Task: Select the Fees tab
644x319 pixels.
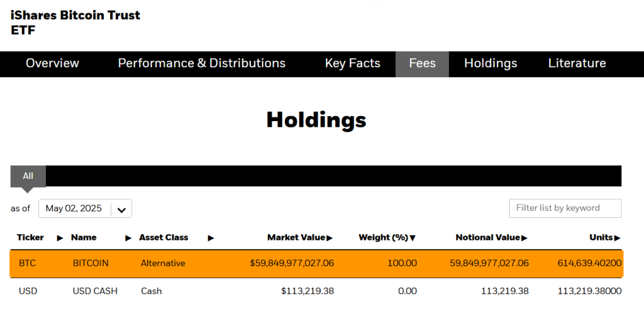Action: (422, 63)
